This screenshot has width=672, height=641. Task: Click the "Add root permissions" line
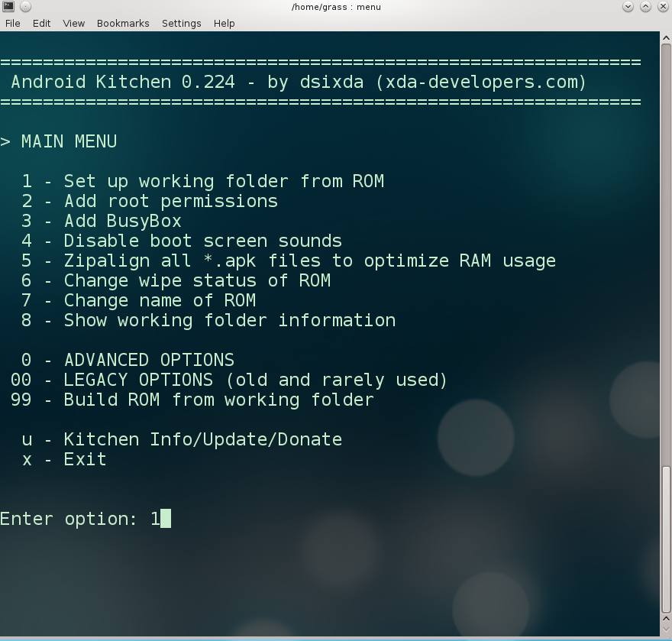tap(170, 201)
